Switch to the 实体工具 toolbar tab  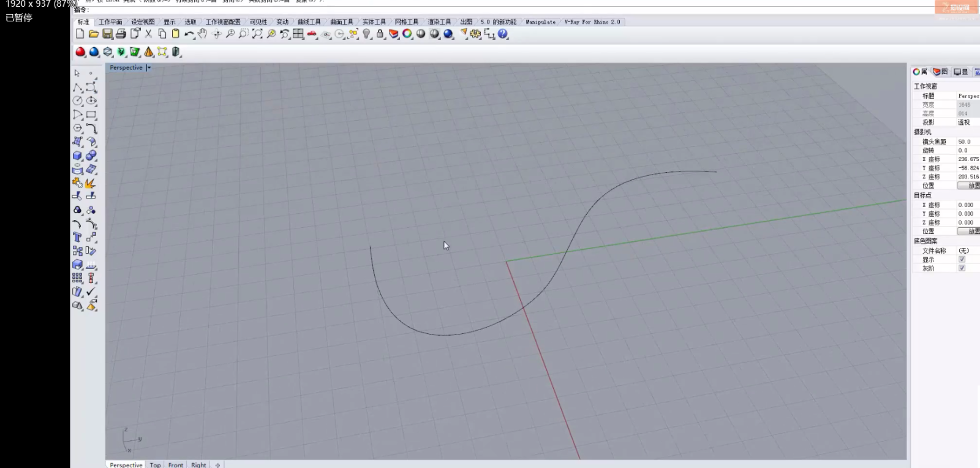point(374,22)
